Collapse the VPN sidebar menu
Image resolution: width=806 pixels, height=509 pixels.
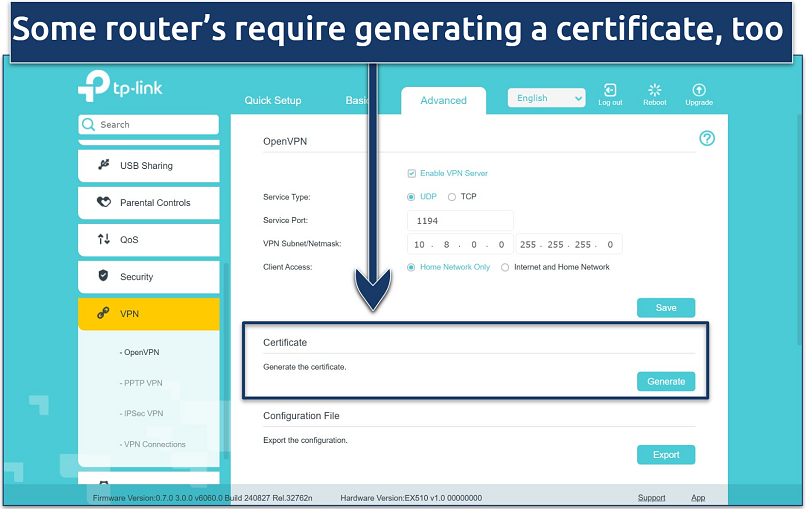pyautogui.click(x=148, y=314)
